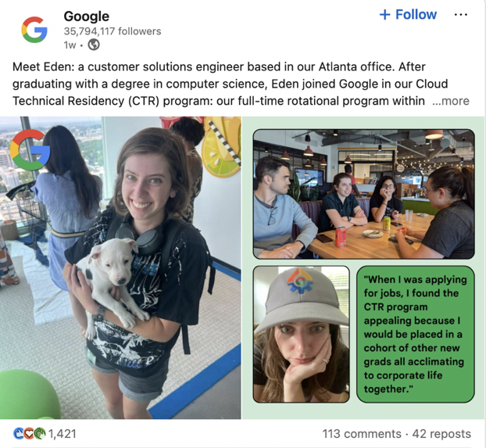The height and width of the screenshot is (448, 486).
Task: View the 42 reposts
Action: coord(441,433)
